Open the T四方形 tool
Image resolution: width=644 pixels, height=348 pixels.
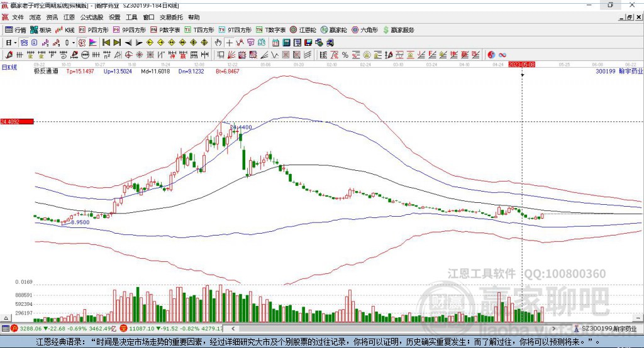199,30
